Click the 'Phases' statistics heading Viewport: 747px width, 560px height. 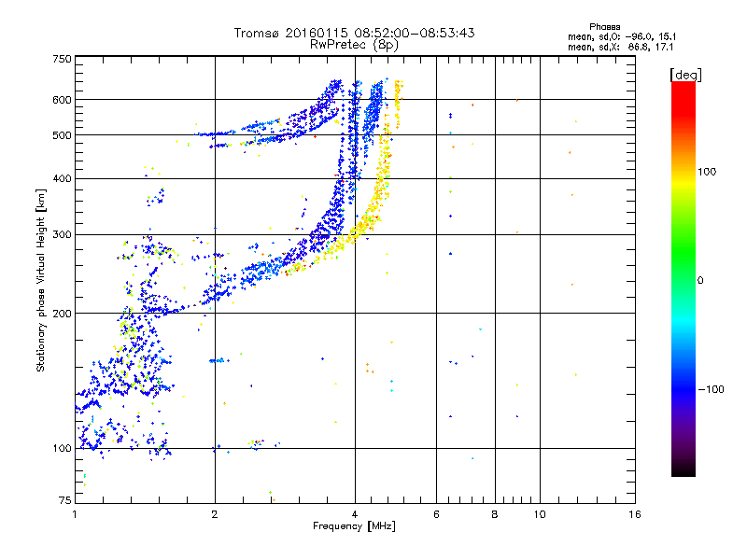click(604, 27)
